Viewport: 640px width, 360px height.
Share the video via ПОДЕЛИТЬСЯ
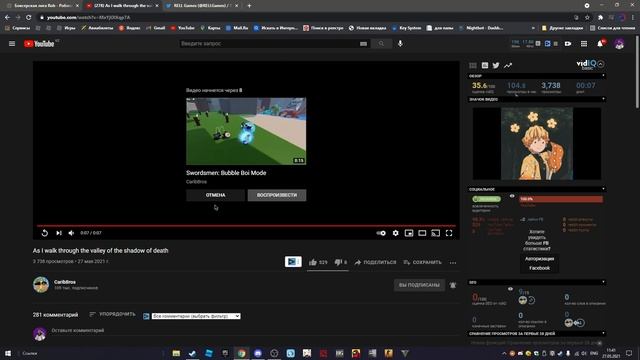pos(375,262)
